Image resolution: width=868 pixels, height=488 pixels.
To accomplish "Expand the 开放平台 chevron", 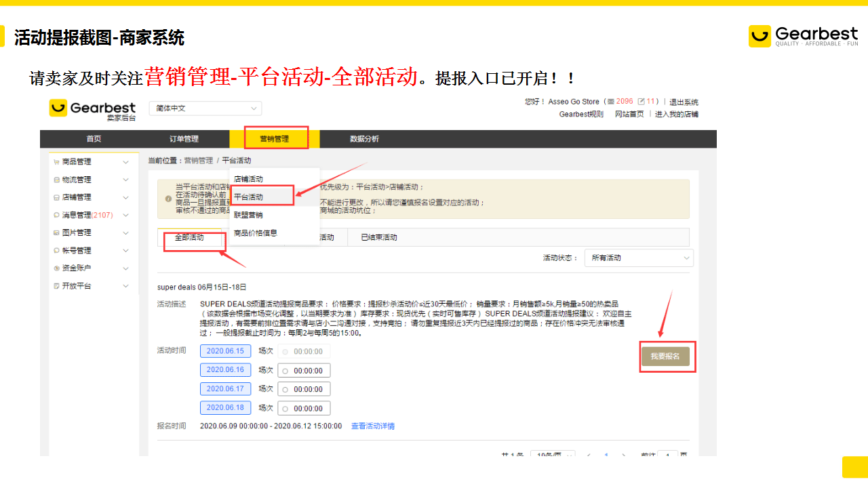I will coord(125,286).
